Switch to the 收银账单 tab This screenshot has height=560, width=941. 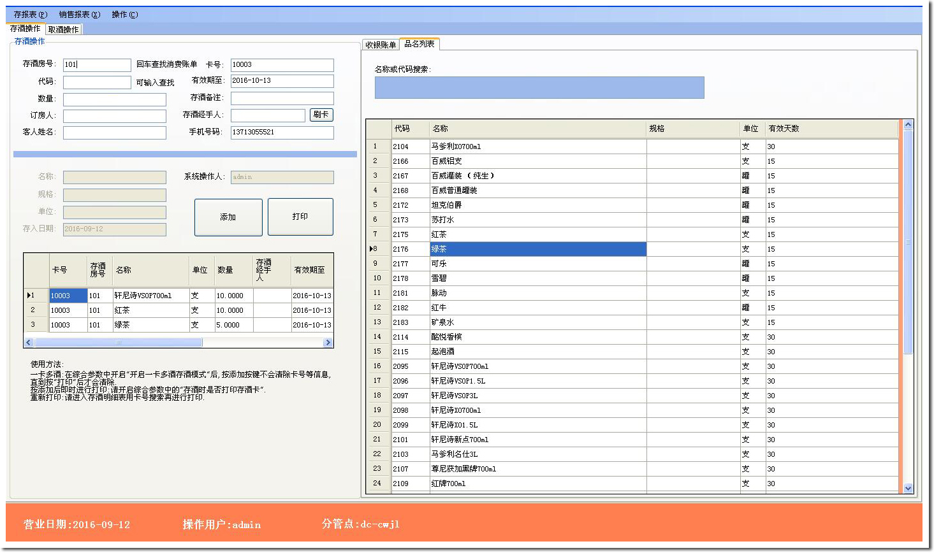381,45
